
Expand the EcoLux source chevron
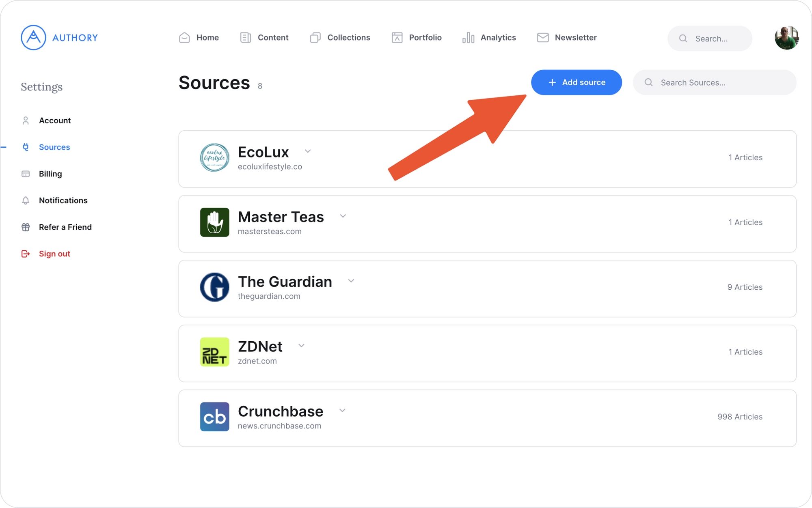pos(308,151)
